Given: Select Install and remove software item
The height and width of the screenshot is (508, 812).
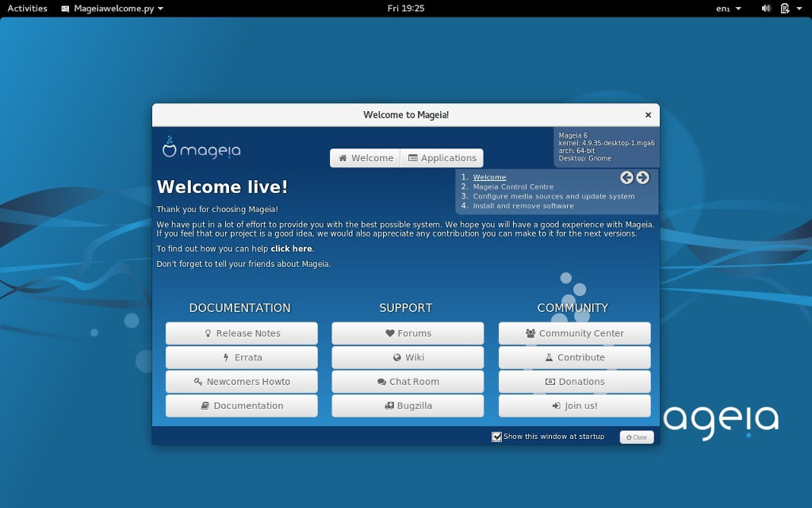Looking at the screenshot, I should coord(523,206).
